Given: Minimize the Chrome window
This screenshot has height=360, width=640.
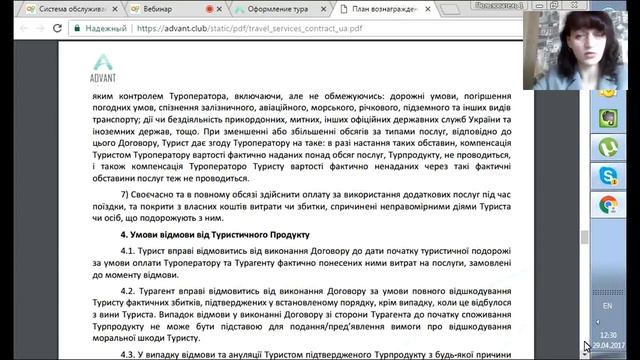Looking at the screenshot, I should pos(539,5).
